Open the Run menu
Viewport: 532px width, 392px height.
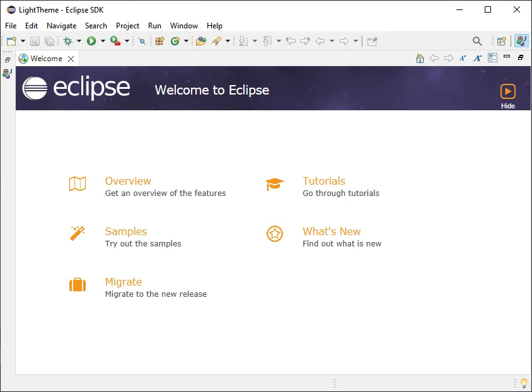(x=154, y=26)
